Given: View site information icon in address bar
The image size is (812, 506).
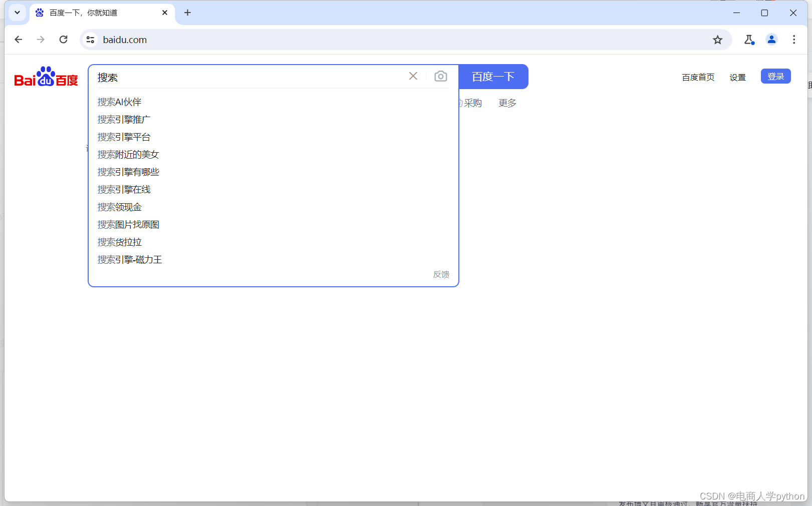Looking at the screenshot, I should click(90, 40).
